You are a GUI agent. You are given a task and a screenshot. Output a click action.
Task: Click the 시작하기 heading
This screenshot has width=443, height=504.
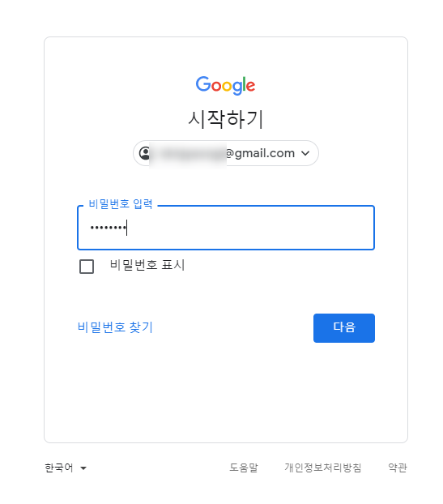pyautogui.click(x=226, y=119)
